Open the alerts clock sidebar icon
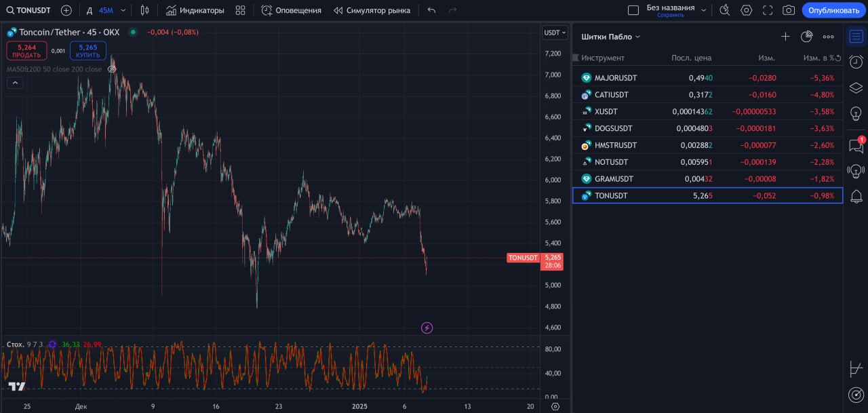The height and width of the screenshot is (413, 868). click(x=856, y=62)
